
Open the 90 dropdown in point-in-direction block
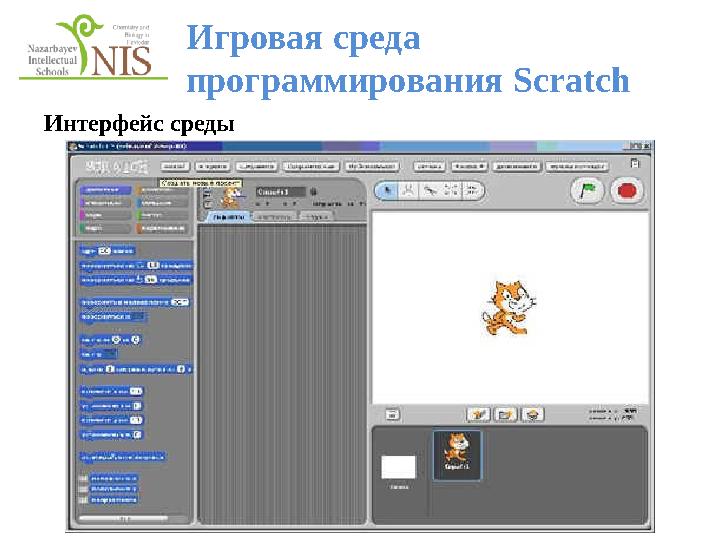click(x=179, y=302)
